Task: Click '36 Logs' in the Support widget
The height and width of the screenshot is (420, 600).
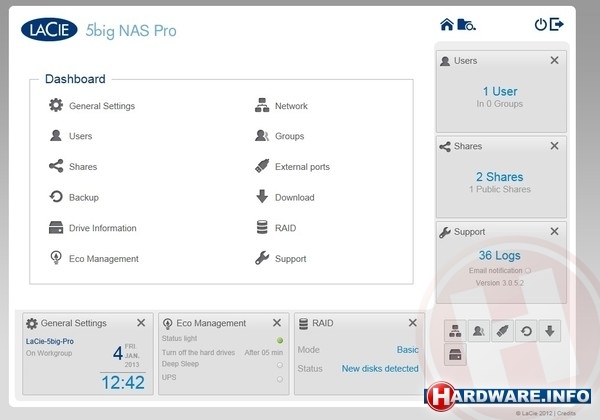Action: tap(499, 255)
